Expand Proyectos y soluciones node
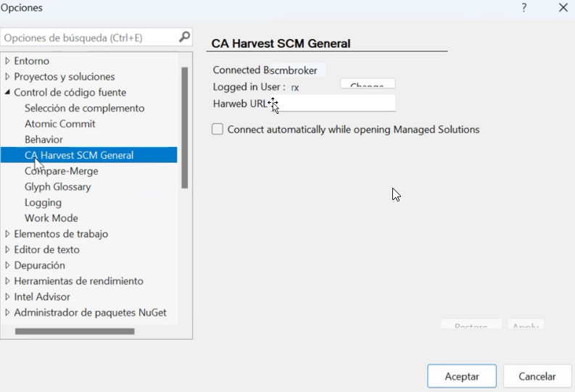Screen dimensions: 575x392 point(8,77)
